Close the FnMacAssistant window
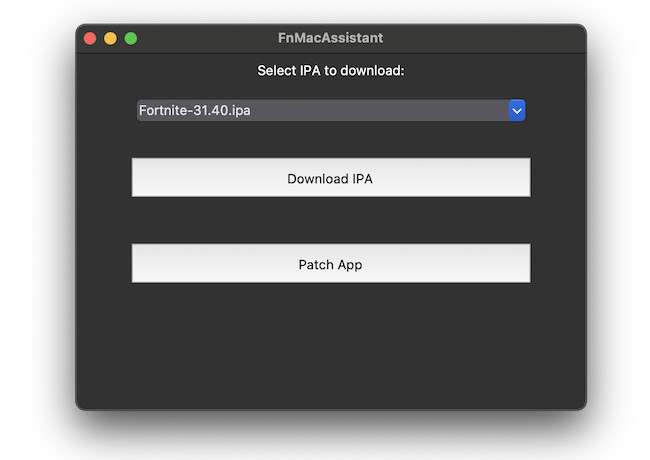Screen dimensions: 650x460 90,39
